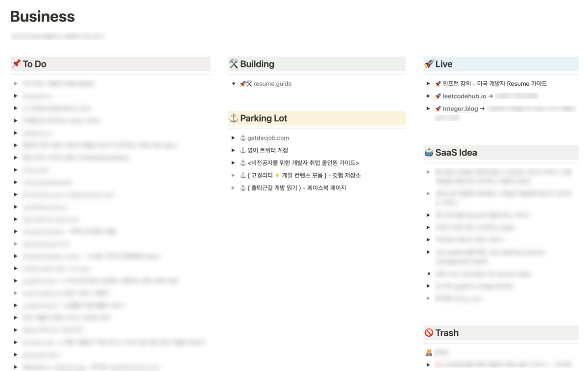
Task: Expand the 비전공자를 위한 개발자 취업 guide toggle
Action: [233, 162]
